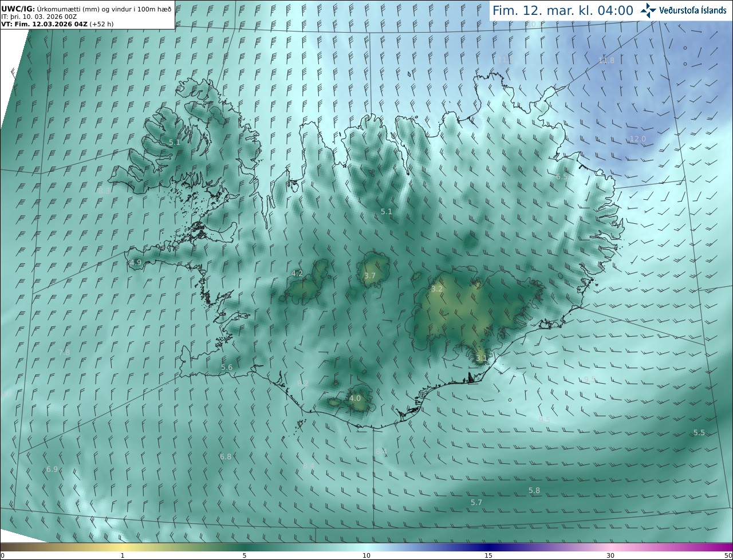
Task: Click the 4.2 value on the map
Action: [297, 273]
